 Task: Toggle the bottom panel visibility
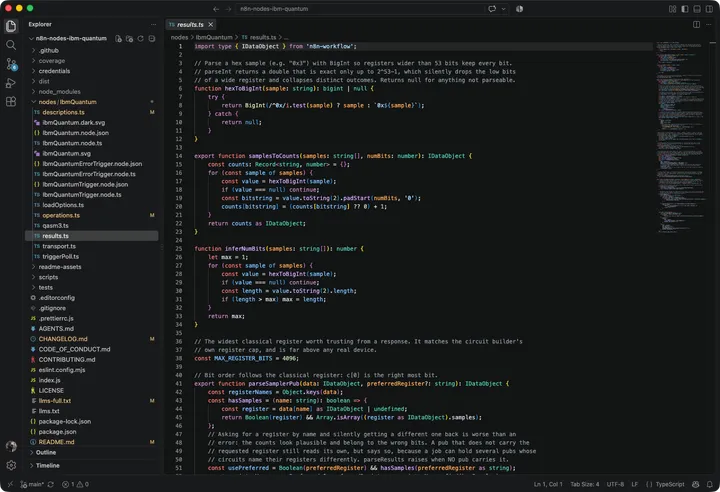pyautogui.click(x=697, y=9)
